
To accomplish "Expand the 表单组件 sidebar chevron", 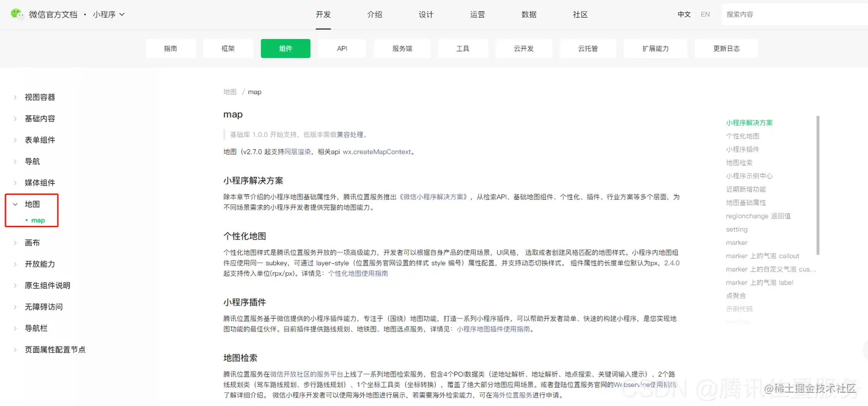I will (x=15, y=140).
